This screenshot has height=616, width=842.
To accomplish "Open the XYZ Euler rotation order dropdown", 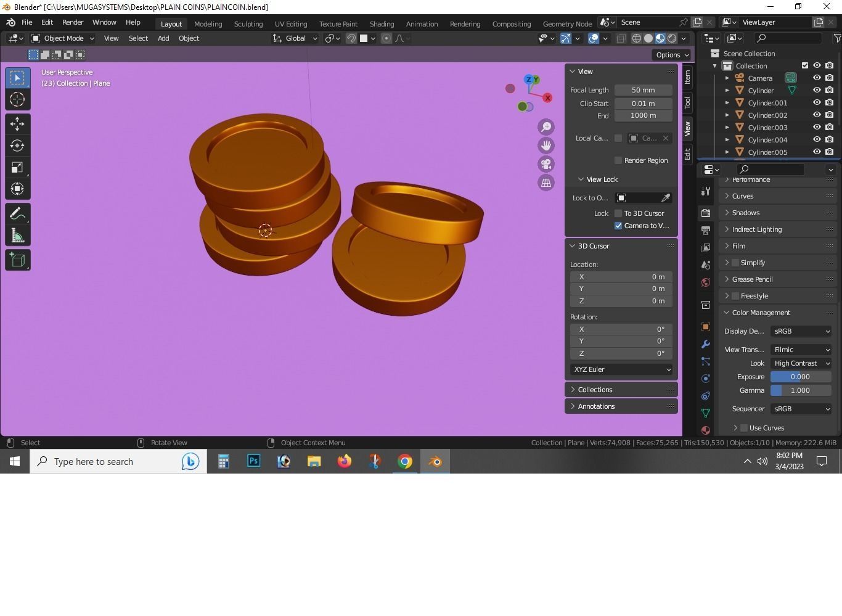I will tap(621, 369).
